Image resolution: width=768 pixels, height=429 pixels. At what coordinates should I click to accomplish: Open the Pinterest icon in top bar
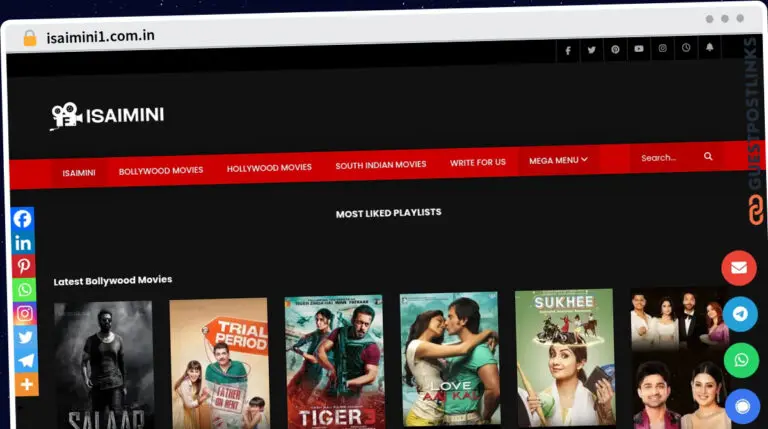[615, 49]
